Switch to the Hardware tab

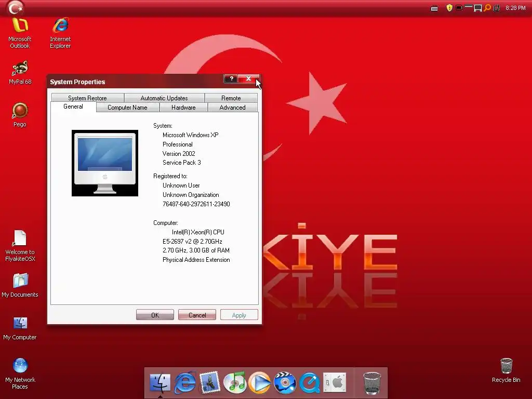click(183, 108)
